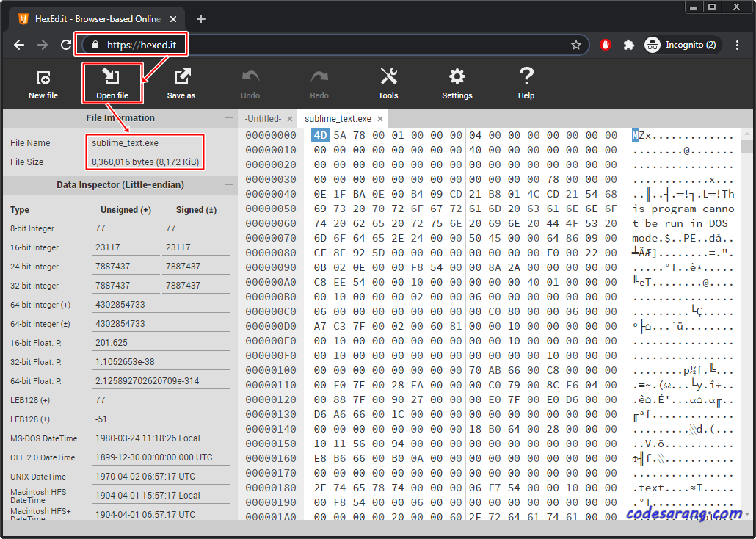Image resolution: width=756 pixels, height=539 pixels.
Task: Close the -Untitled- file tab
Action: point(290,119)
